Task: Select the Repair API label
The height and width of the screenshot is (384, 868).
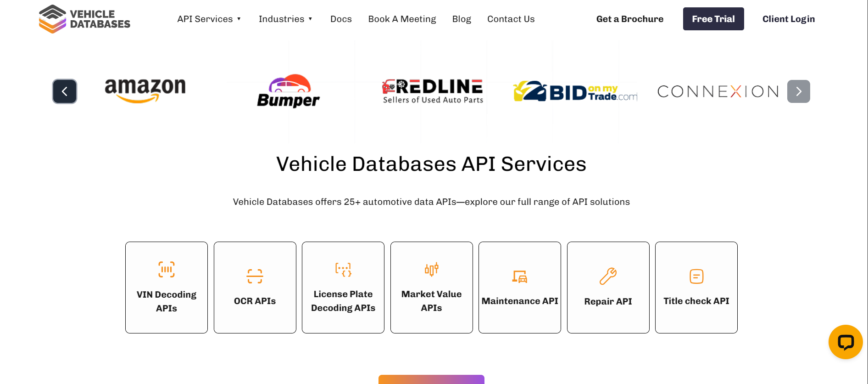Action: (608, 301)
